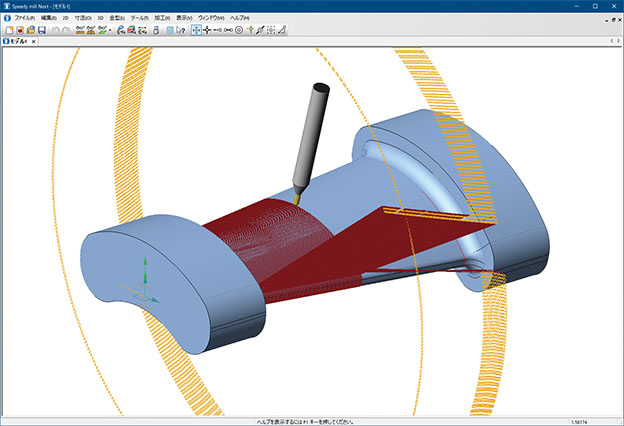
Task: Switch to the モデル1 document tab
Action: 18,41
